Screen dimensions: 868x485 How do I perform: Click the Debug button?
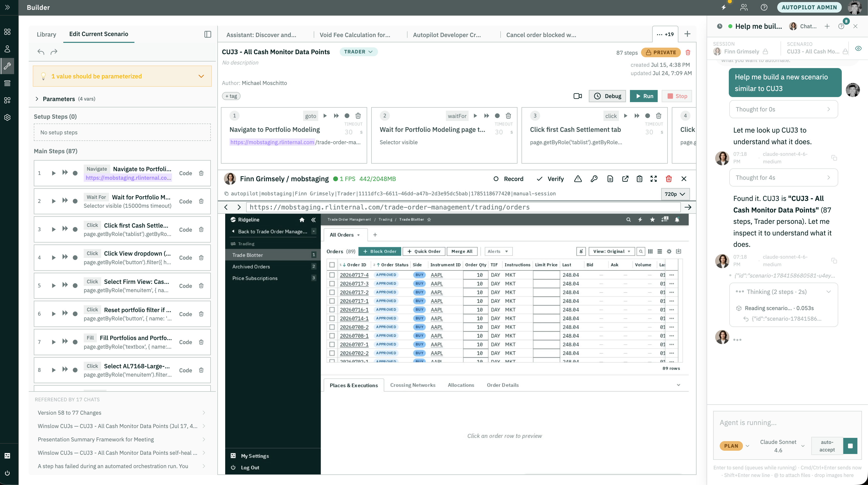click(607, 96)
